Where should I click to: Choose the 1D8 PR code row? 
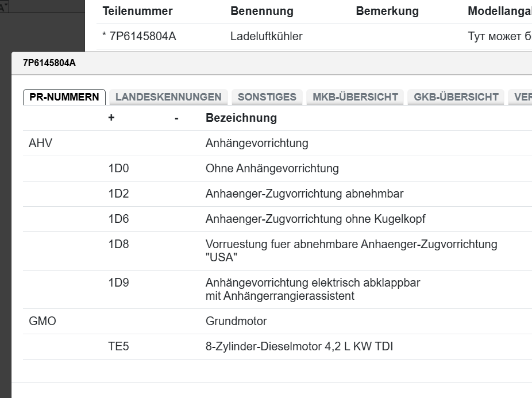pyautogui.click(x=118, y=245)
